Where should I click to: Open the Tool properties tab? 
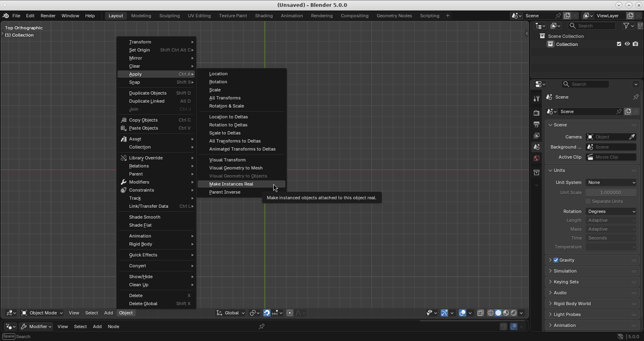pyautogui.click(x=536, y=99)
